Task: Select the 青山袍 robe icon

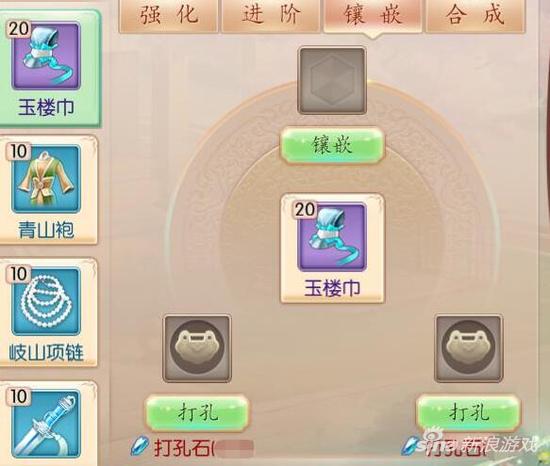Action: point(46,179)
